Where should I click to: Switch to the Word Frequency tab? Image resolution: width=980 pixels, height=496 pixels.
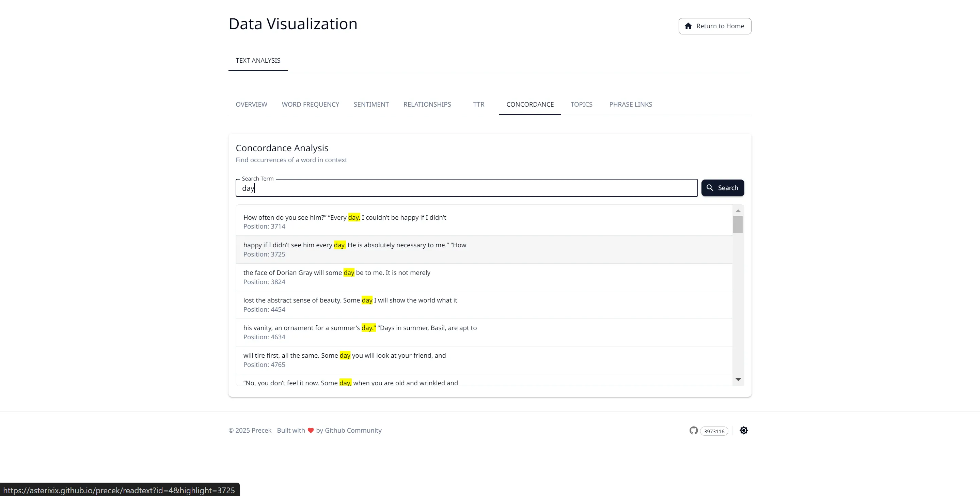(310, 104)
